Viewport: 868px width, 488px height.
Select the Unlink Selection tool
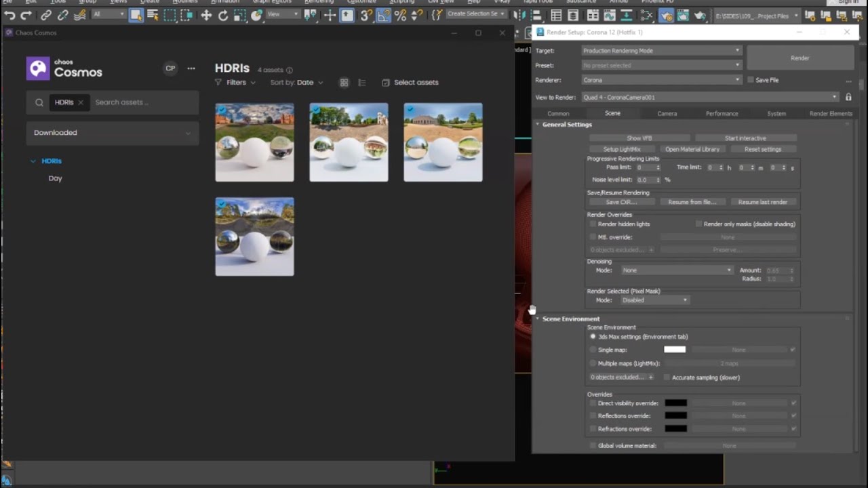click(62, 15)
